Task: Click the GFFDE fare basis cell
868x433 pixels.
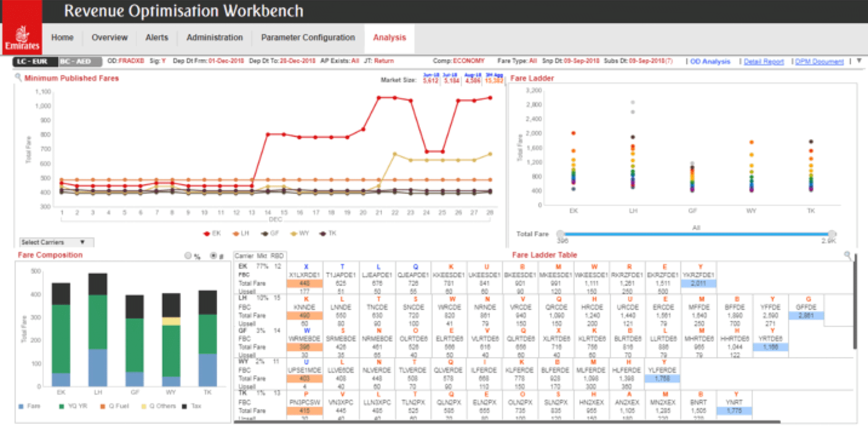Action: tap(806, 307)
